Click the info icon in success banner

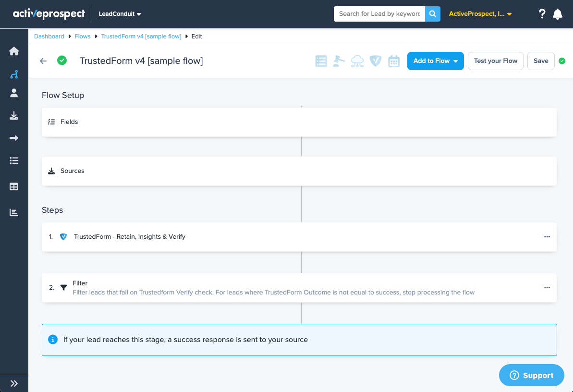click(x=53, y=340)
